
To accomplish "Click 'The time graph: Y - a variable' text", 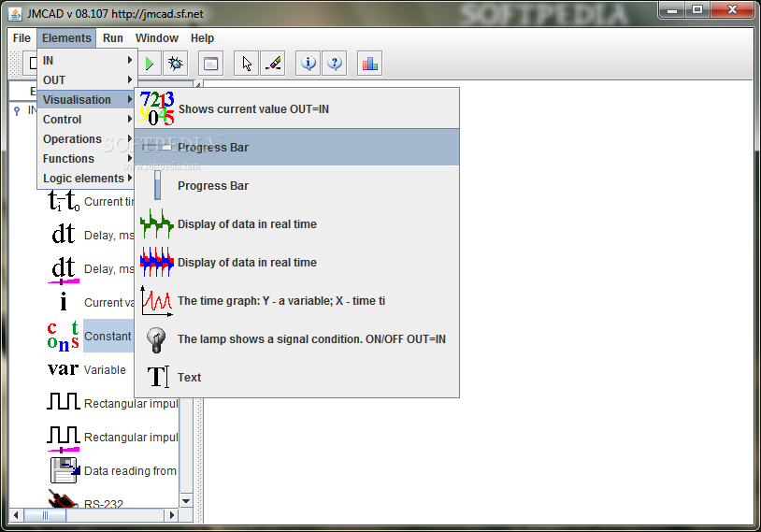I will (x=281, y=301).
